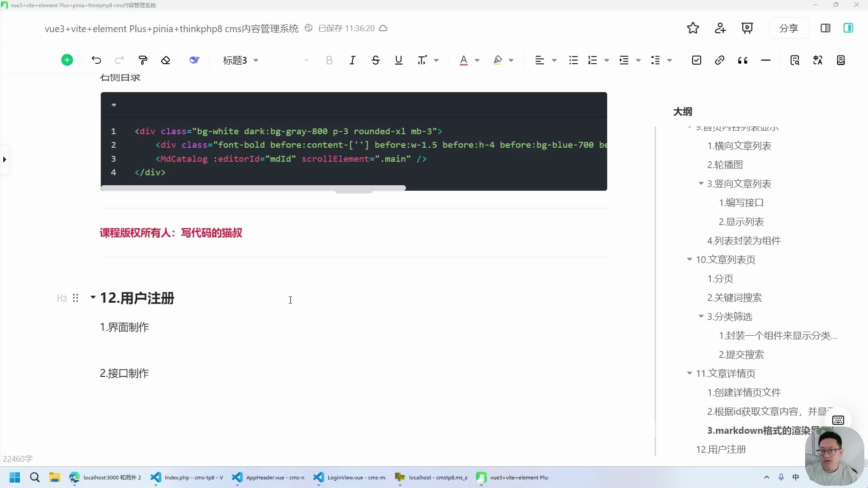This screenshot has height=488, width=868.
Task: Open the add collaborator icon
Action: pos(720,28)
